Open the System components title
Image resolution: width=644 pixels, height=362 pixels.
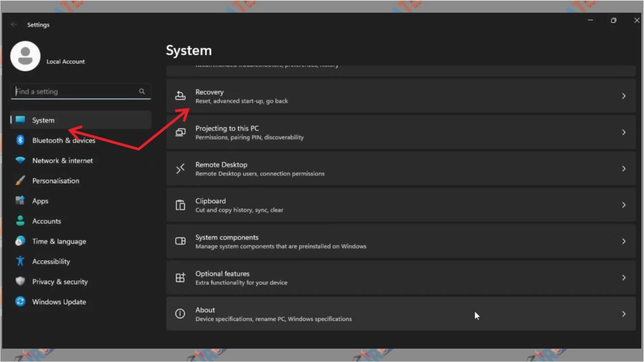pyautogui.click(x=227, y=237)
